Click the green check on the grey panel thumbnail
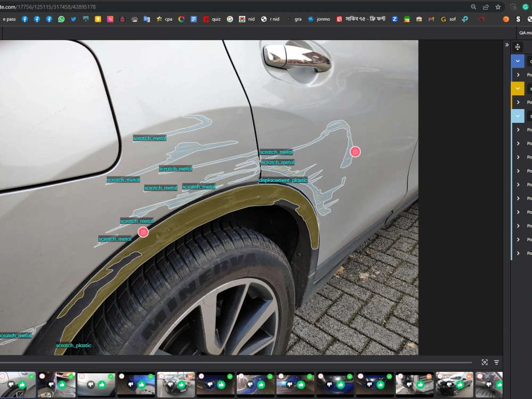The image size is (532, 399). (x=111, y=376)
